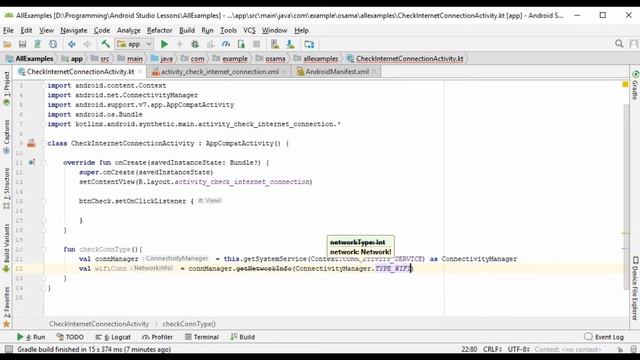Open the Project Structure toolbar icon
The image size is (640, 360).
point(309,44)
